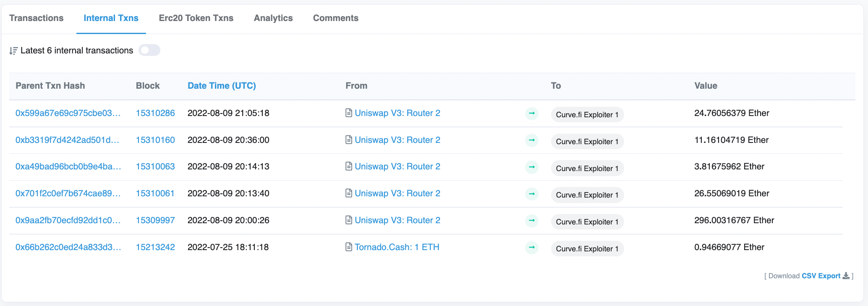Select the value 24.76056379 Ether
The width and height of the screenshot is (868, 306).
pyautogui.click(x=732, y=113)
